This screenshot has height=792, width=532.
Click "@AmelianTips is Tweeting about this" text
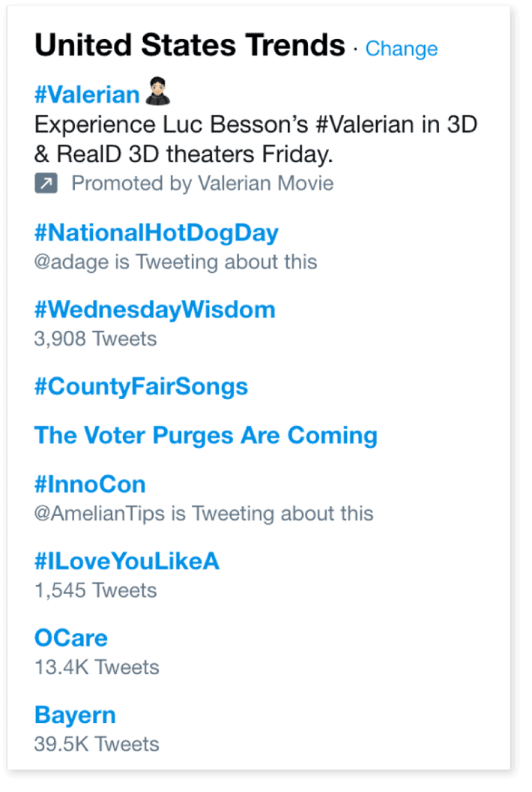tap(204, 514)
